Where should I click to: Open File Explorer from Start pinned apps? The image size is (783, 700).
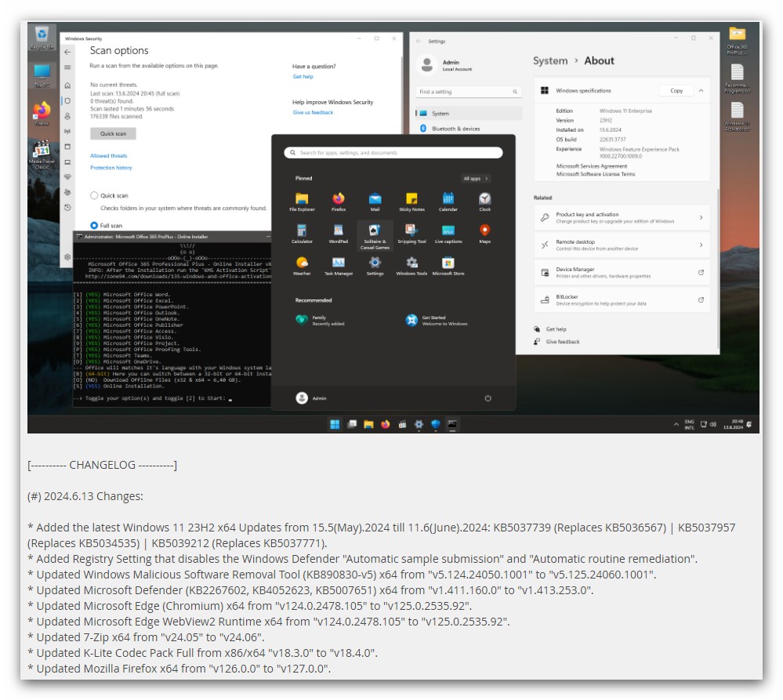click(x=302, y=202)
